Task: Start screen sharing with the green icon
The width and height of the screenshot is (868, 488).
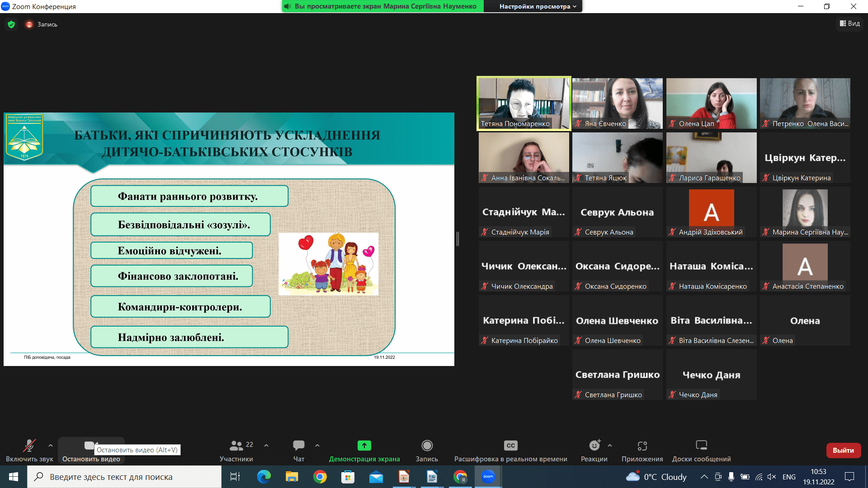Action: (364, 446)
